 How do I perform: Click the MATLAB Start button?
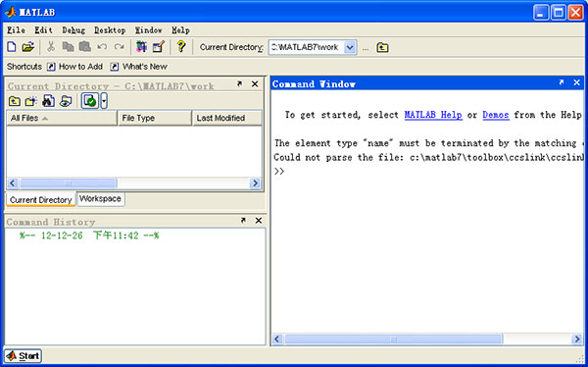23,356
